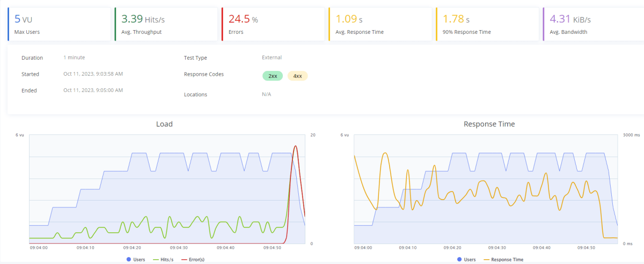Toggle Response Time series in legend

[503, 259]
